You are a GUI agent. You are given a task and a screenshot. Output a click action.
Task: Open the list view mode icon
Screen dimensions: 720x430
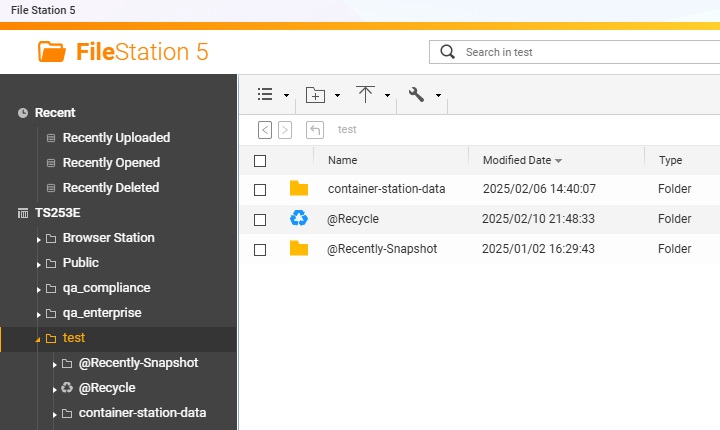coord(265,94)
